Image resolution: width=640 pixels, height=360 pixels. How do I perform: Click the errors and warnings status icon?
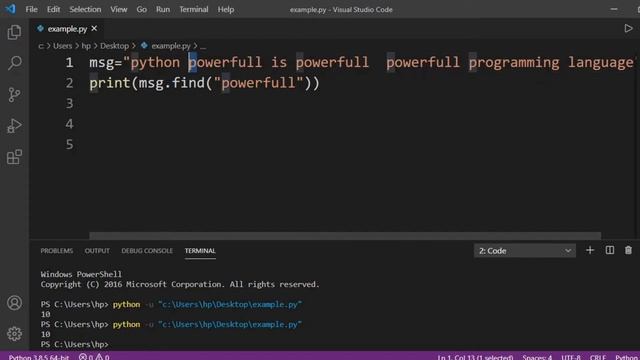(94, 357)
